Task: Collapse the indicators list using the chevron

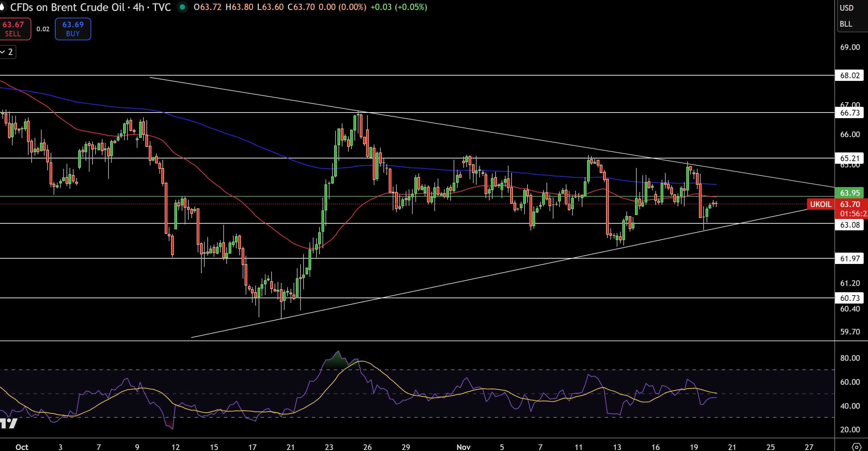Action: coord(3,52)
